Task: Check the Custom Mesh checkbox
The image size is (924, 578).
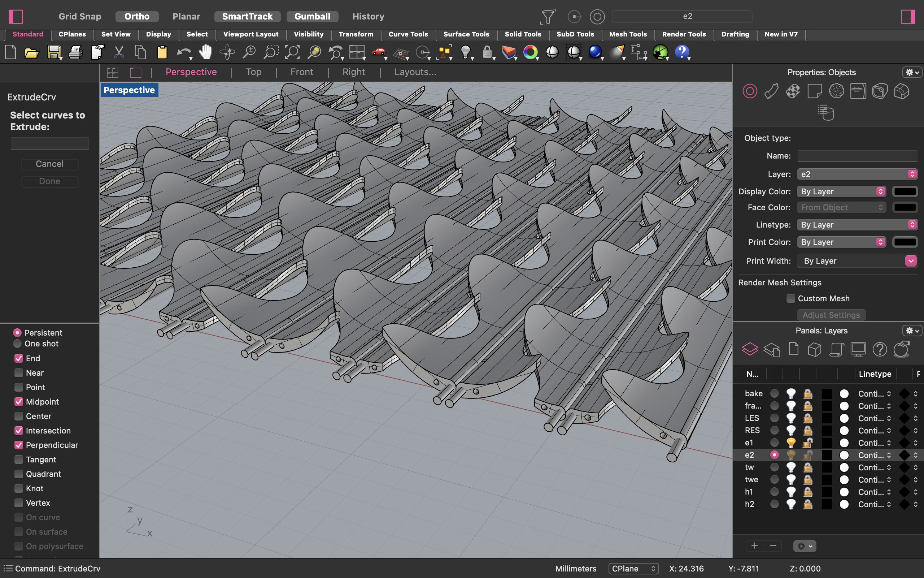Action: [791, 298]
